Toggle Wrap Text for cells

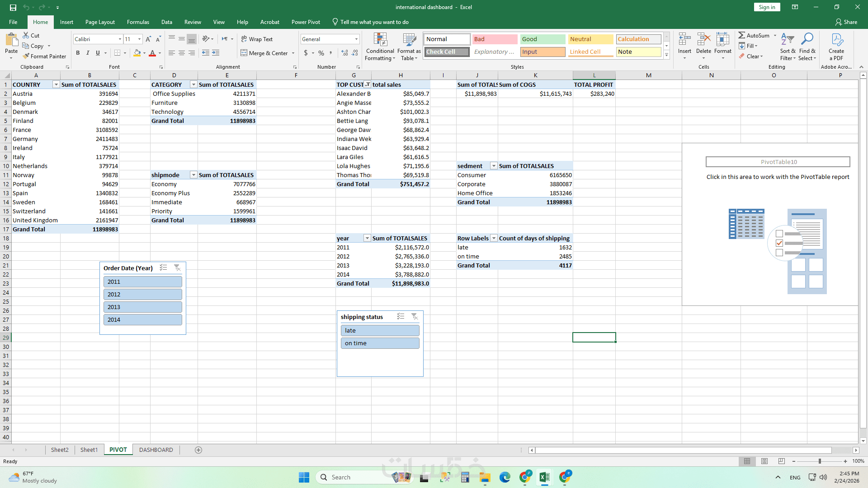tap(257, 39)
